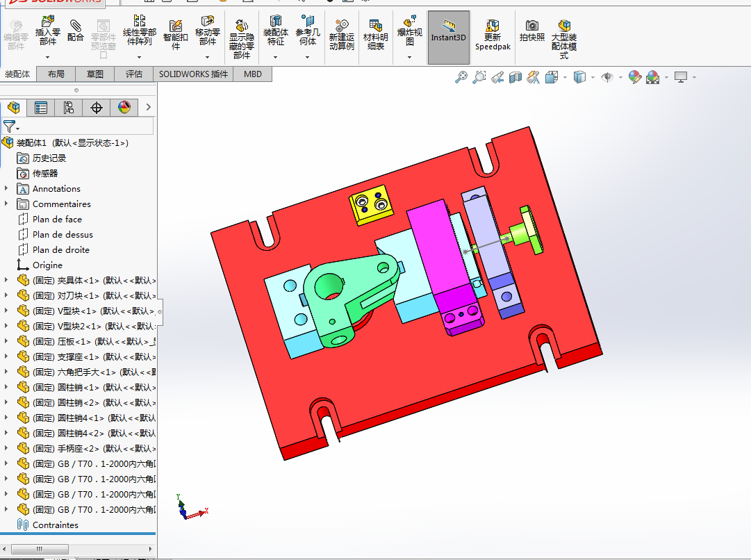Image resolution: width=751 pixels, height=560 pixels.
Task: Select 六角把手大<1> component
Action: (86, 372)
